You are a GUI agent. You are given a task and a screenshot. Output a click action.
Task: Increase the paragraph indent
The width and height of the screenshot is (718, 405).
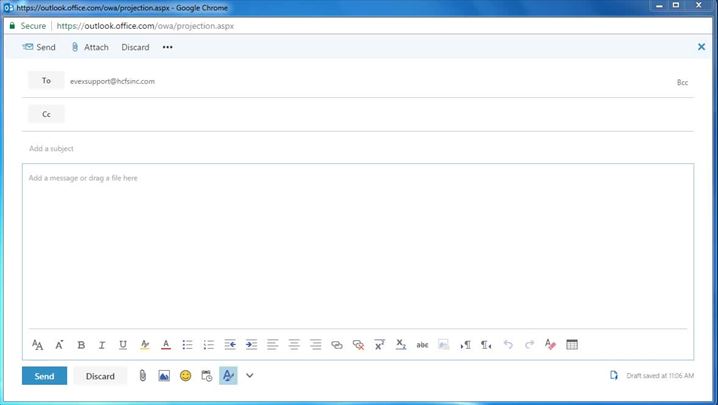[251, 345]
